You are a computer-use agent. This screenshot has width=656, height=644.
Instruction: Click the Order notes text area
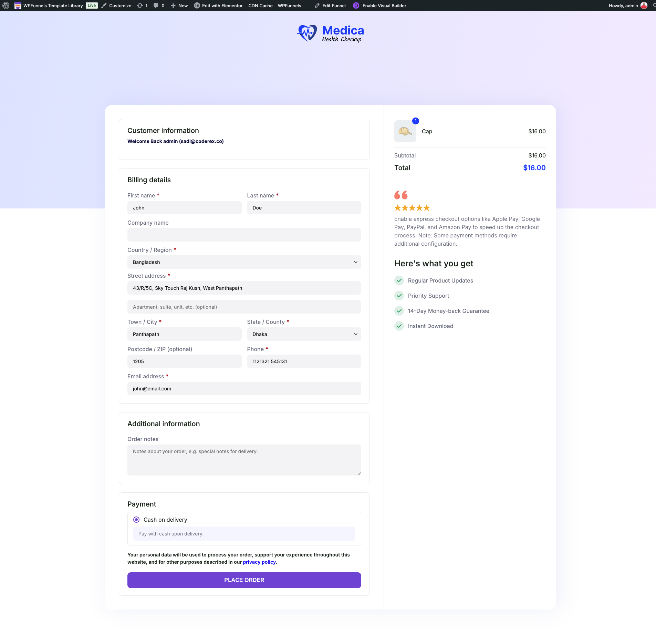[244, 460]
